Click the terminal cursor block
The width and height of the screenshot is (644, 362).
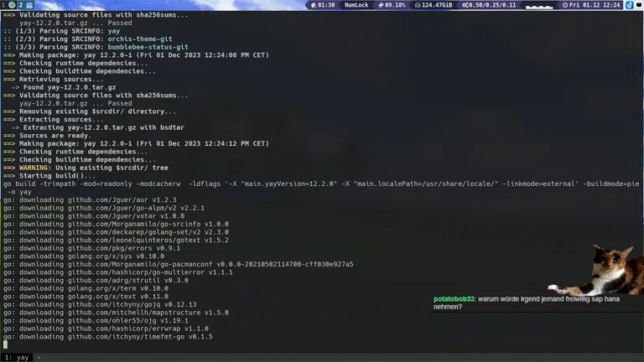[x=5, y=344]
